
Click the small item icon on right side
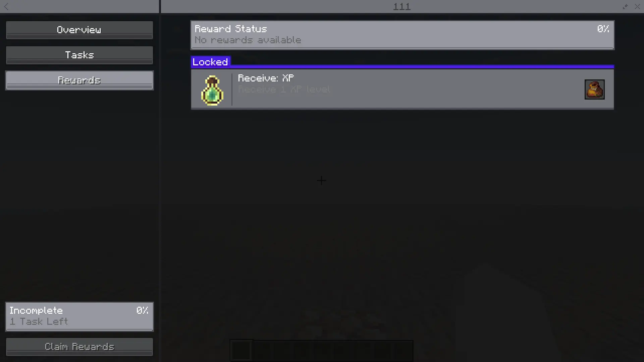pyautogui.click(x=594, y=88)
